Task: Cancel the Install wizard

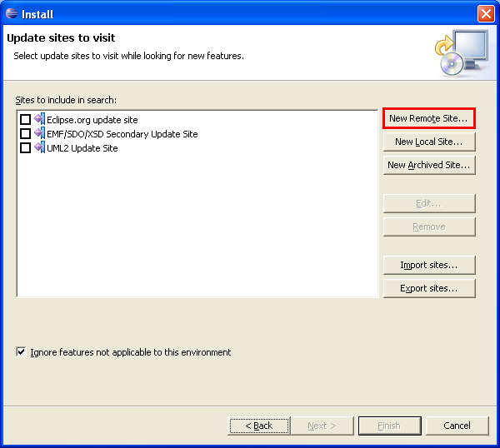Action: click(x=457, y=426)
